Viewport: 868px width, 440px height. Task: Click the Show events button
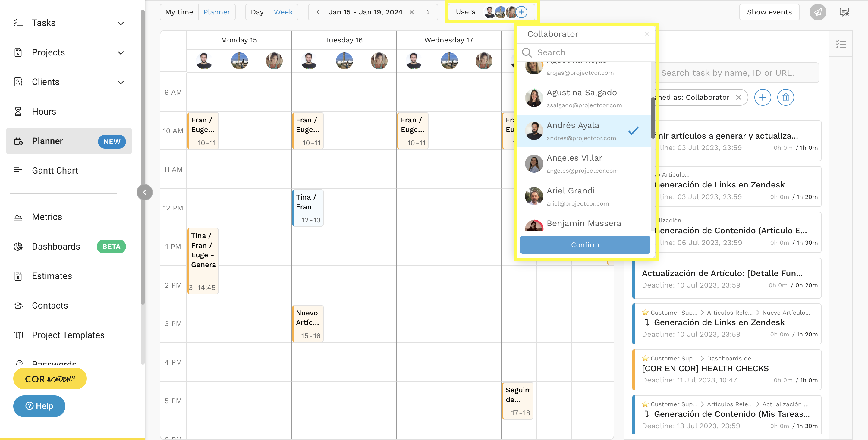(x=769, y=12)
